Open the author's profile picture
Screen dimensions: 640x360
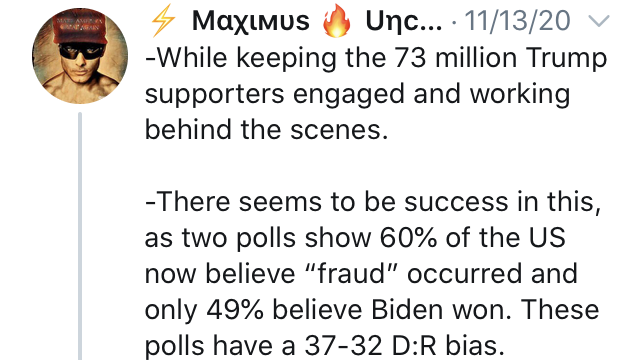80,56
